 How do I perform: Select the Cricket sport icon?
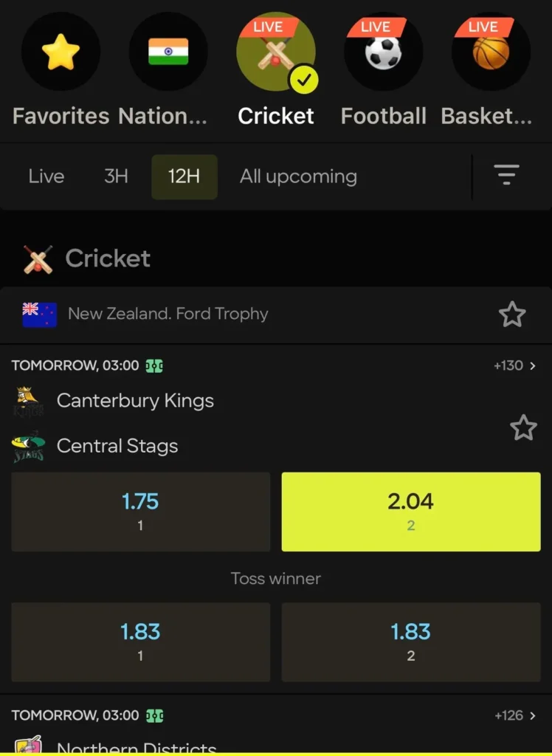pyautogui.click(x=276, y=52)
